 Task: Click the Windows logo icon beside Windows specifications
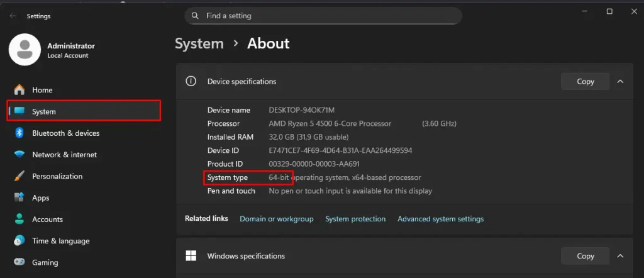point(191,256)
